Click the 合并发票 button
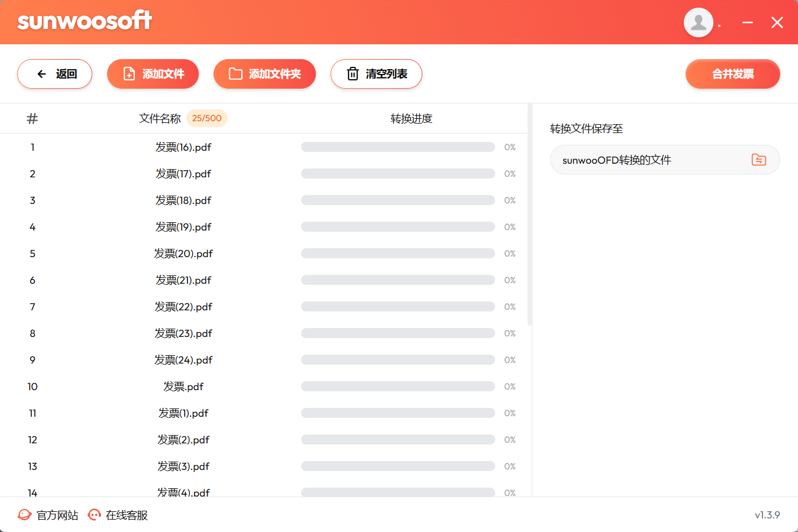This screenshot has width=798, height=532. [x=732, y=74]
